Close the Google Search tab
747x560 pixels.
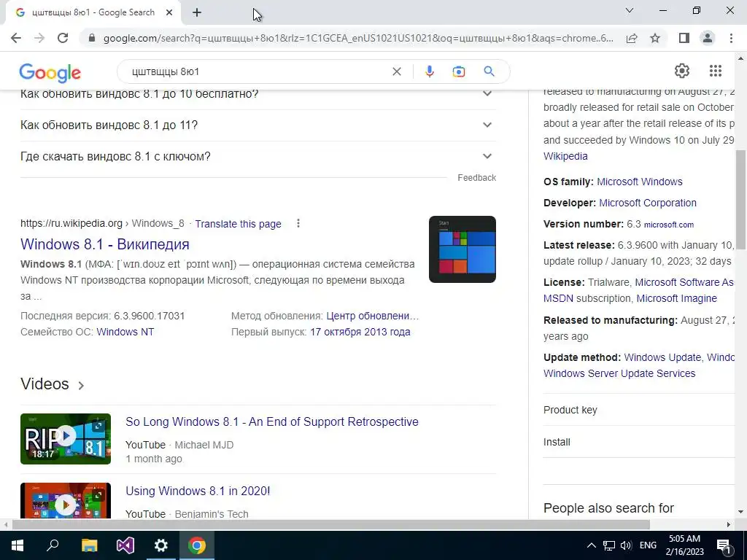tap(169, 13)
